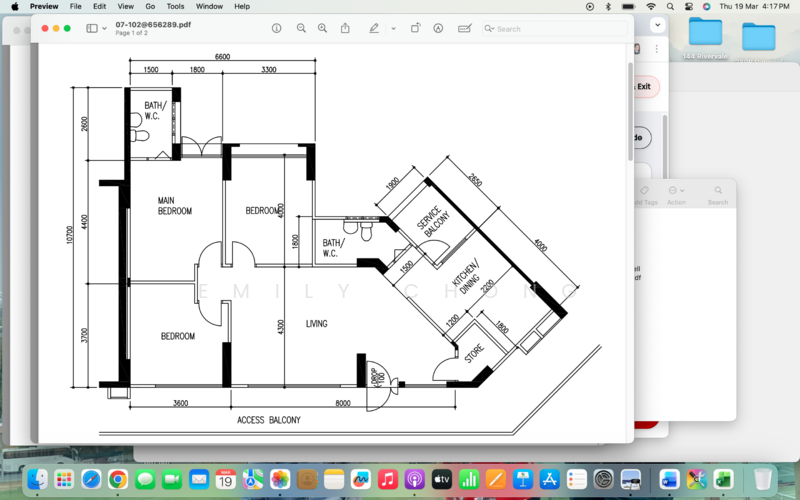Expand the highlight color dropdown arrow
The width and height of the screenshot is (800, 500).
(393, 28)
